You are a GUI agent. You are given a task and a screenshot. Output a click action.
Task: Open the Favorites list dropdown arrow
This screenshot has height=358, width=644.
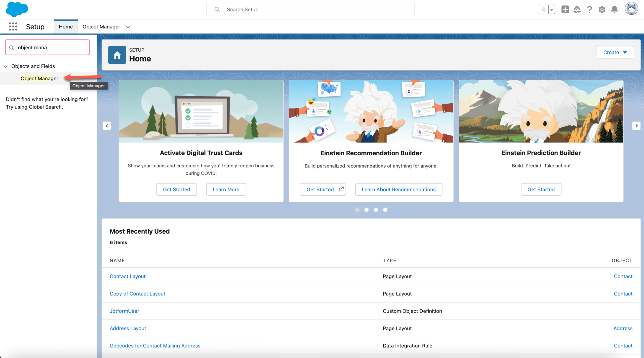[x=551, y=10]
